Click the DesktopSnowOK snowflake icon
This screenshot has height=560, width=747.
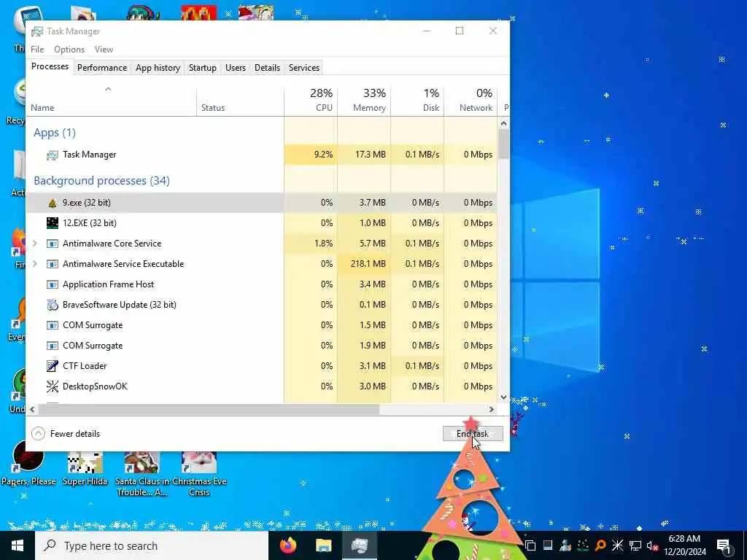[53, 386]
